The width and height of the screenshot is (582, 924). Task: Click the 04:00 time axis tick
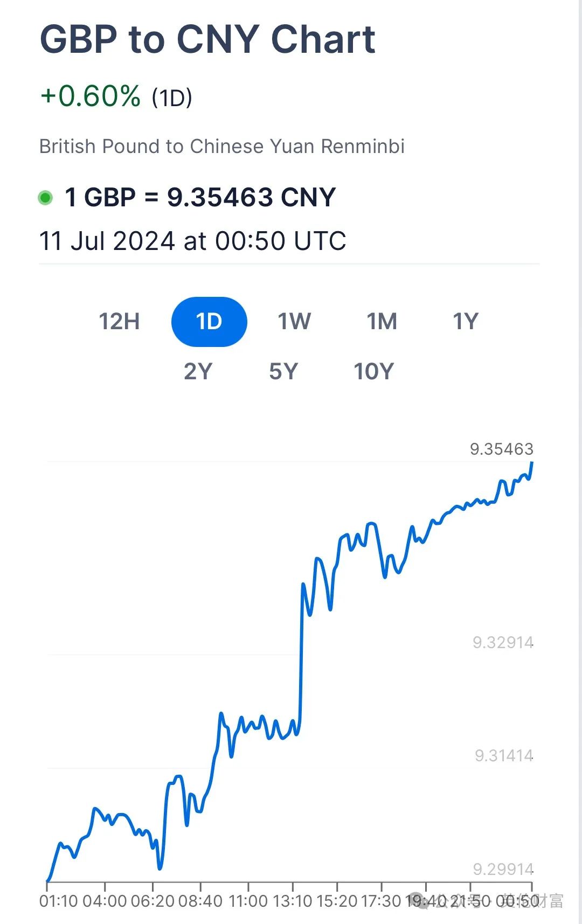pos(105,900)
